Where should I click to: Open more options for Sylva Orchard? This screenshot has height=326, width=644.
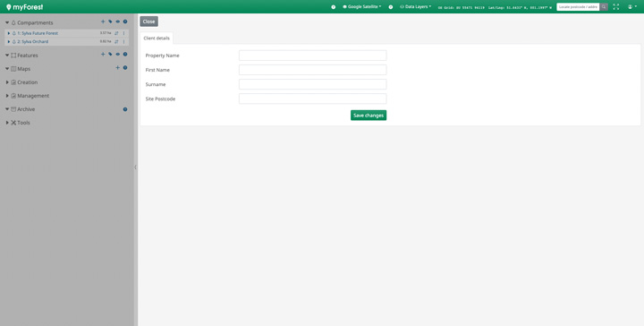(x=123, y=41)
